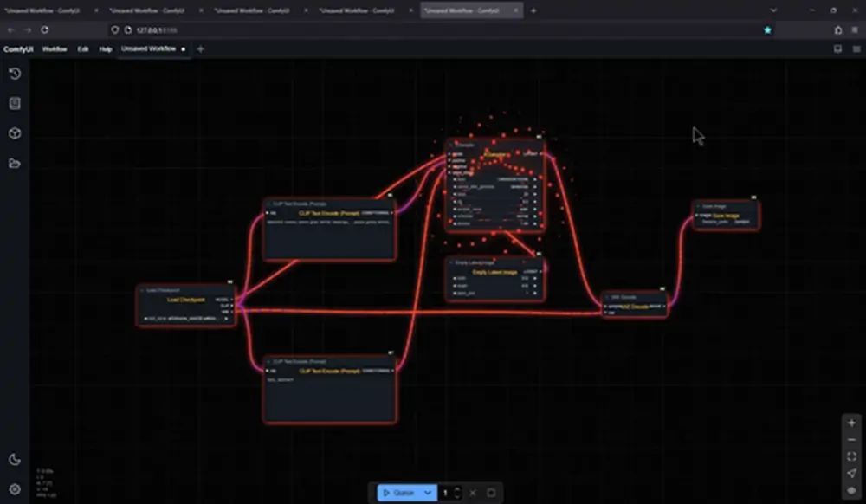Open the Help menu
This screenshot has height=504, width=866.
(x=106, y=49)
